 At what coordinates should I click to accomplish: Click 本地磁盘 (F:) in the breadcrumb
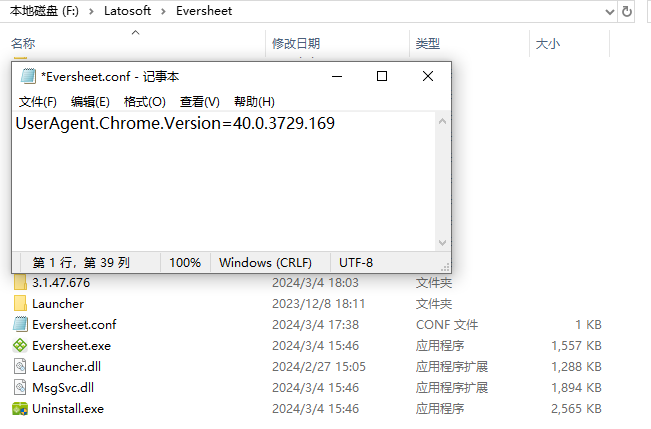44,11
